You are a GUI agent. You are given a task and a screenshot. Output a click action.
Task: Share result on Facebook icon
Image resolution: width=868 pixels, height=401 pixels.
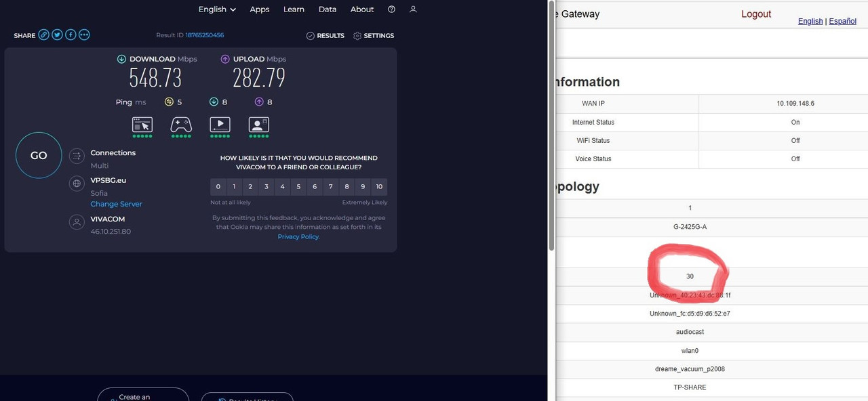(x=71, y=35)
